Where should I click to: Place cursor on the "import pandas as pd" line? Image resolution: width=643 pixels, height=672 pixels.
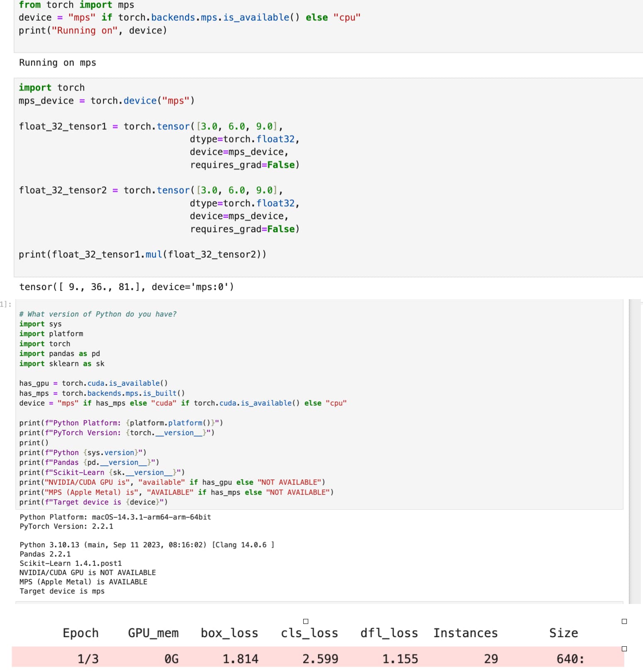pyautogui.click(x=59, y=353)
